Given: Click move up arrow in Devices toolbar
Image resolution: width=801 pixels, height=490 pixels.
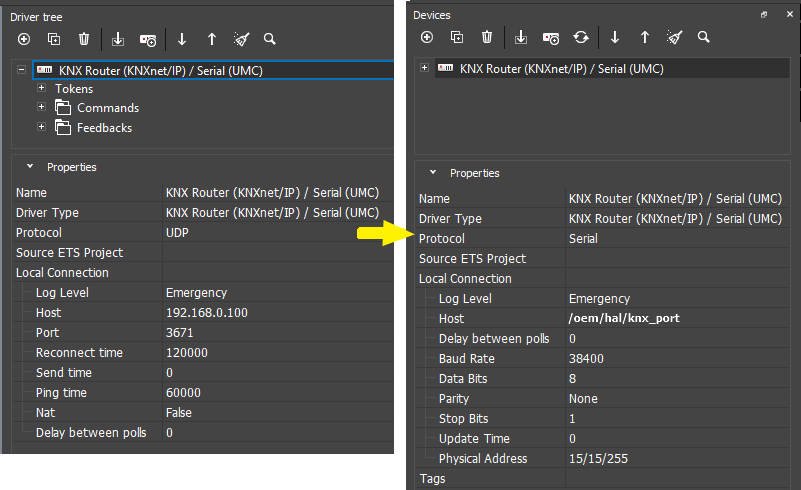Looking at the screenshot, I should [x=644, y=37].
